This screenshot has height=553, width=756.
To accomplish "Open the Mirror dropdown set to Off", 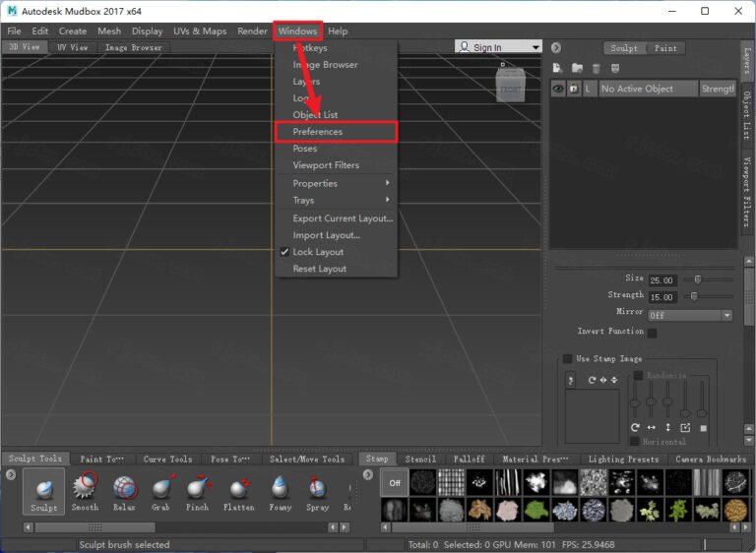I will [690, 315].
